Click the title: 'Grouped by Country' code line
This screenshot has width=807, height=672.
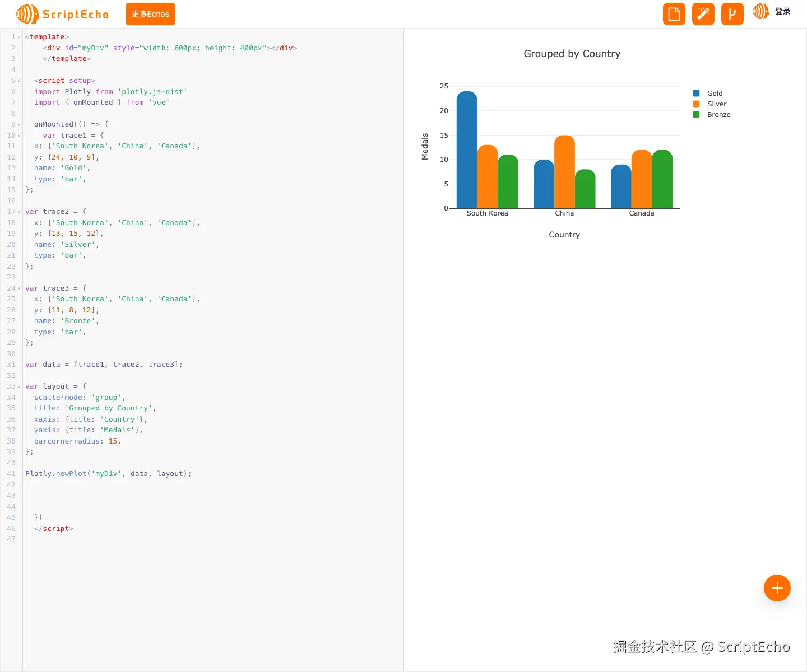coord(95,408)
